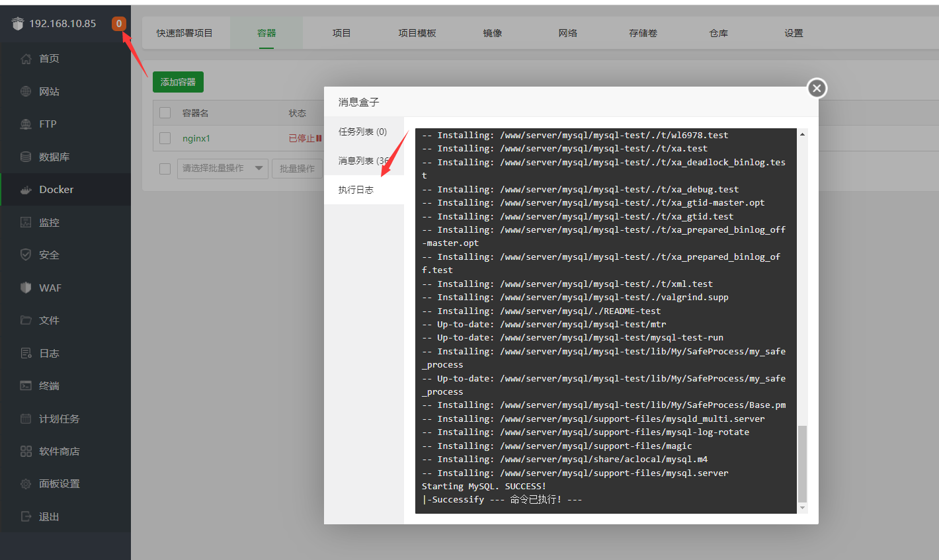Click the 状态 column header
The height and width of the screenshot is (560, 939).
click(x=298, y=113)
